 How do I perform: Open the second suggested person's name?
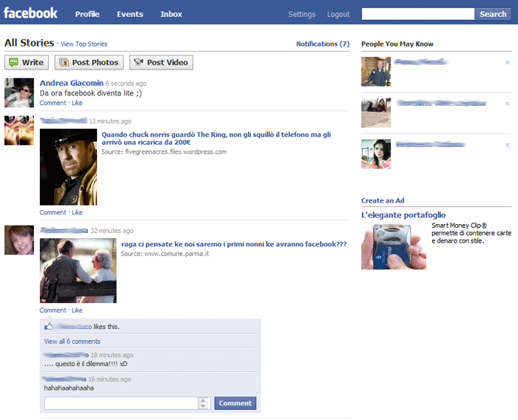coord(441,104)
